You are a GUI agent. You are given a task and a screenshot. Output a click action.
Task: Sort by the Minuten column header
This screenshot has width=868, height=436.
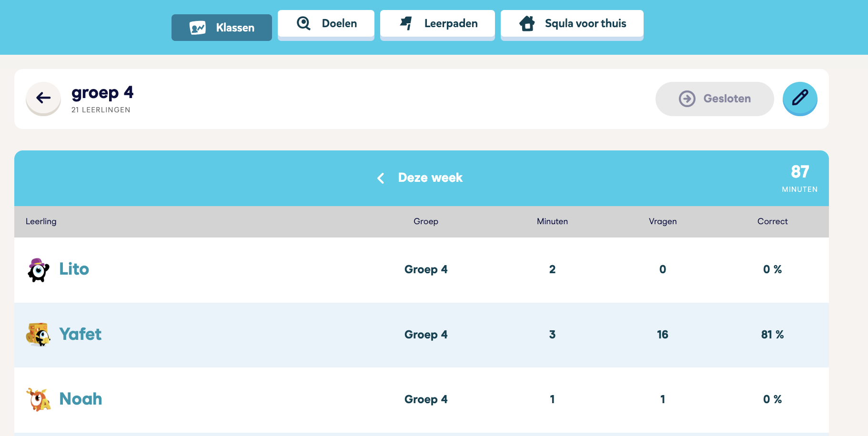(552, 221)
